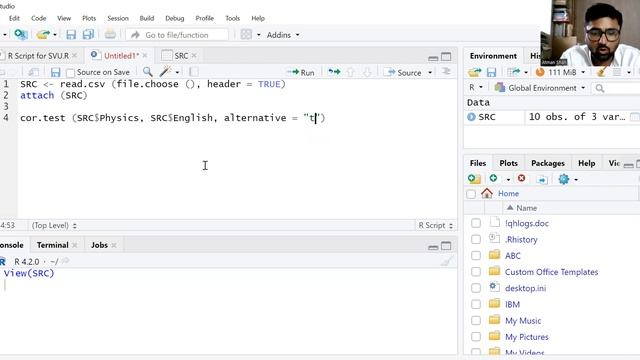Open the Source button dropdown arrow
This screenshot has width=640, height=360.
(x=430, y=73)
